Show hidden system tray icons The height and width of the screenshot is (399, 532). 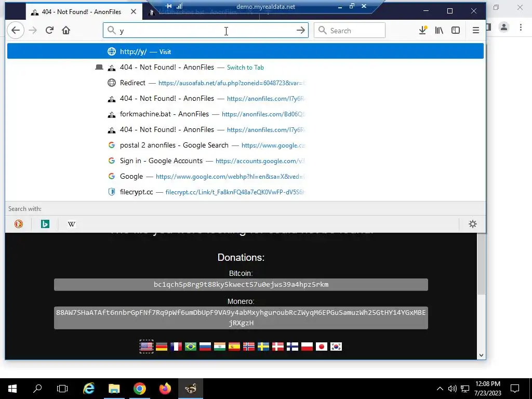[440, 389]
